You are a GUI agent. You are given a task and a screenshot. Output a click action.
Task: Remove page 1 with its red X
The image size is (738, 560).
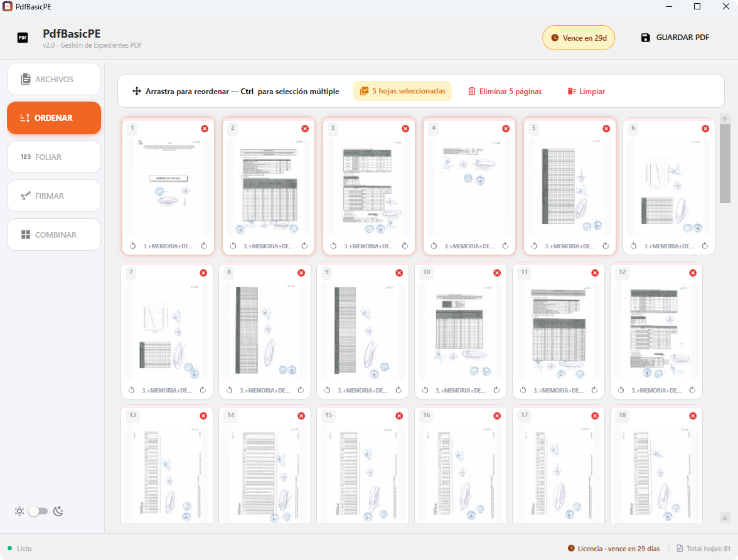(x=205, y=129)
